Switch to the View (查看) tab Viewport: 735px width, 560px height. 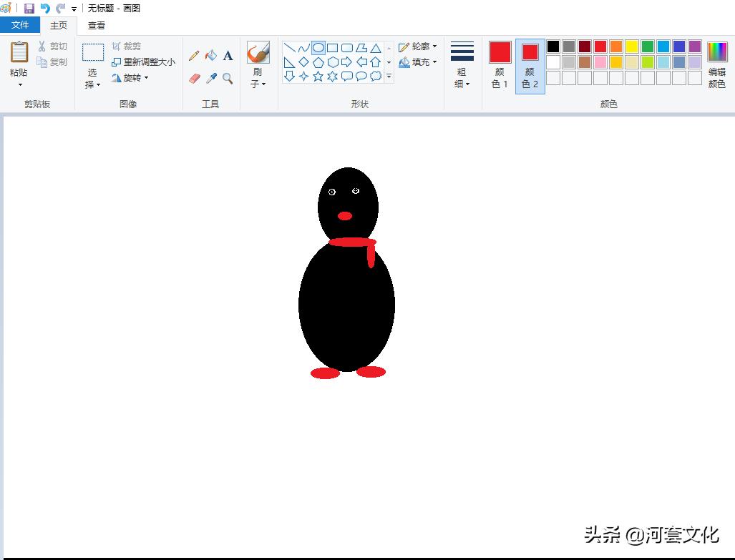pos(95,24)
